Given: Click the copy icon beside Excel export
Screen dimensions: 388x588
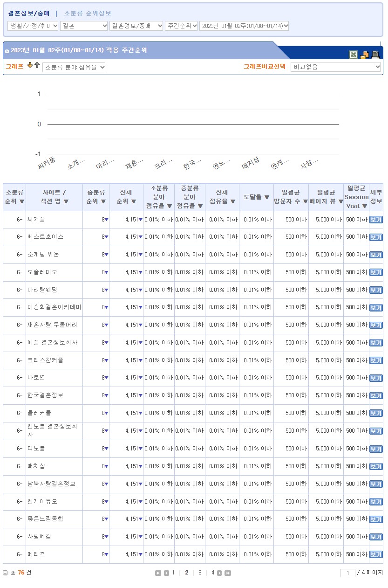Looking at the screenshot, I should click(365, 55).
